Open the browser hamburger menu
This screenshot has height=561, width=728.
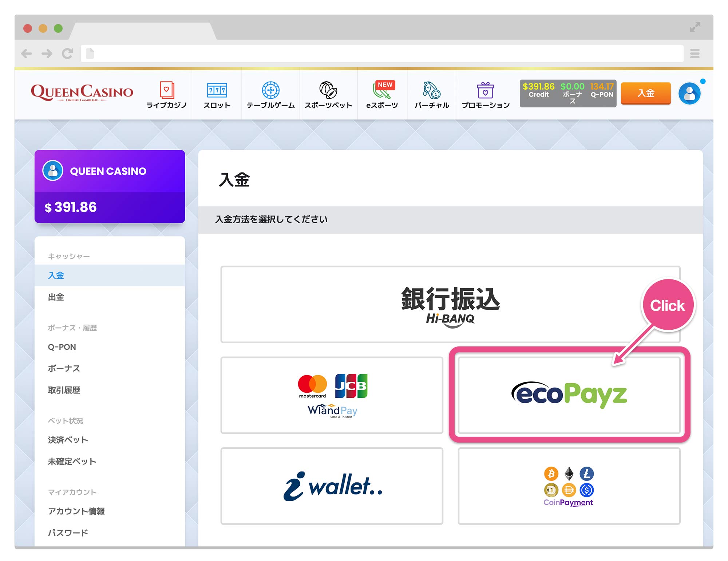[695, 54]
